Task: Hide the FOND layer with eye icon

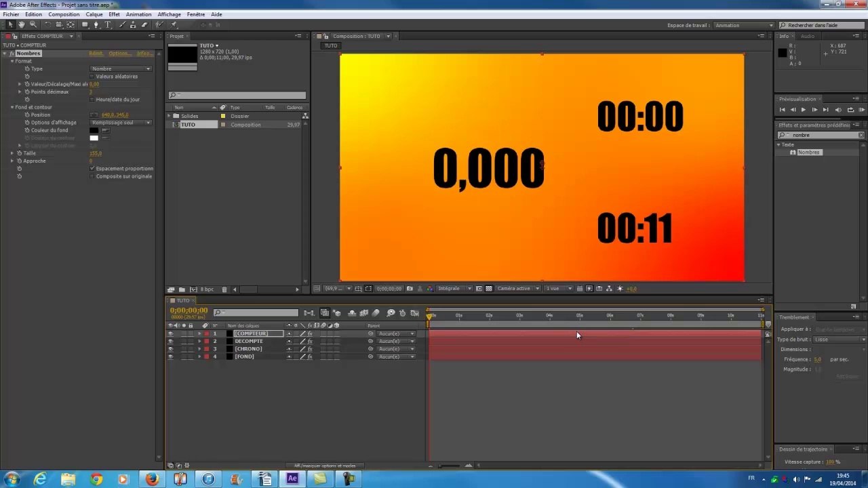Action: [170, 357]
